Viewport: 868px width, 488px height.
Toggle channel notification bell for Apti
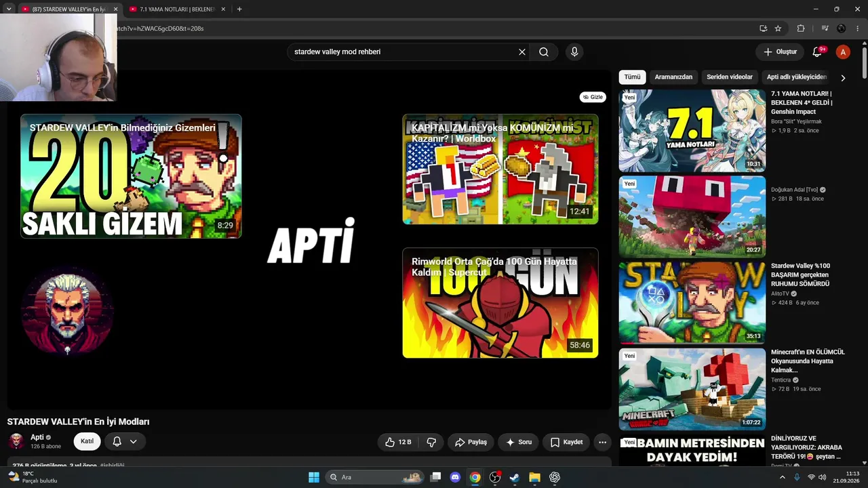click(117, 441)
